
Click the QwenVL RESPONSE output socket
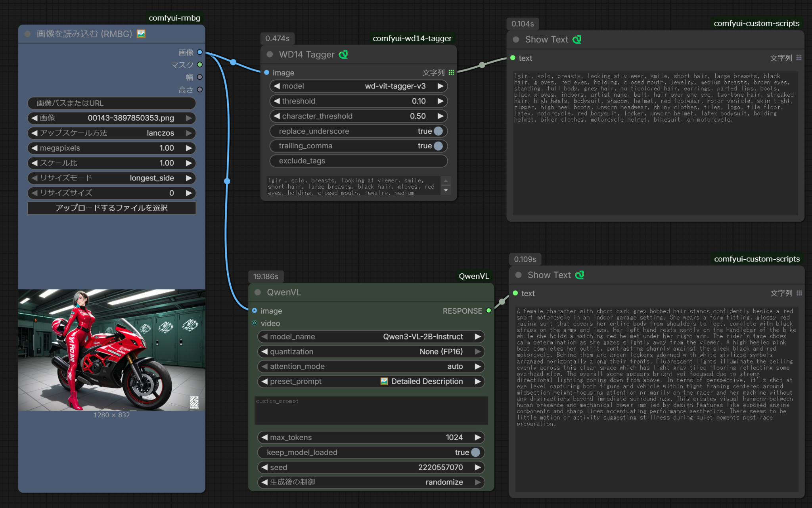(488, 311)
